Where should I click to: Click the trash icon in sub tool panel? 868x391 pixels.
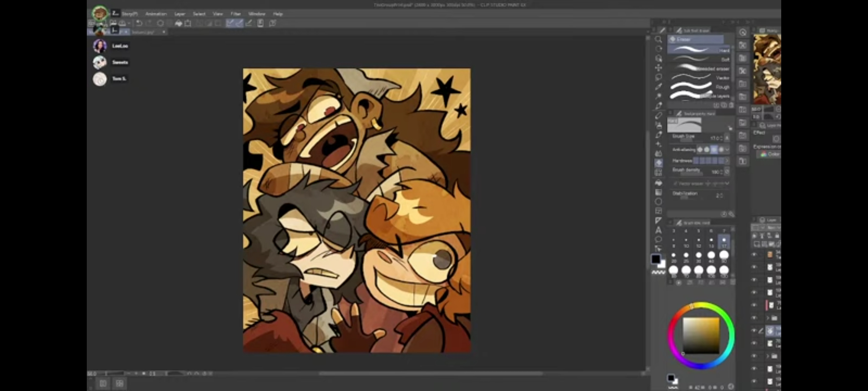(x=731, y=105)
